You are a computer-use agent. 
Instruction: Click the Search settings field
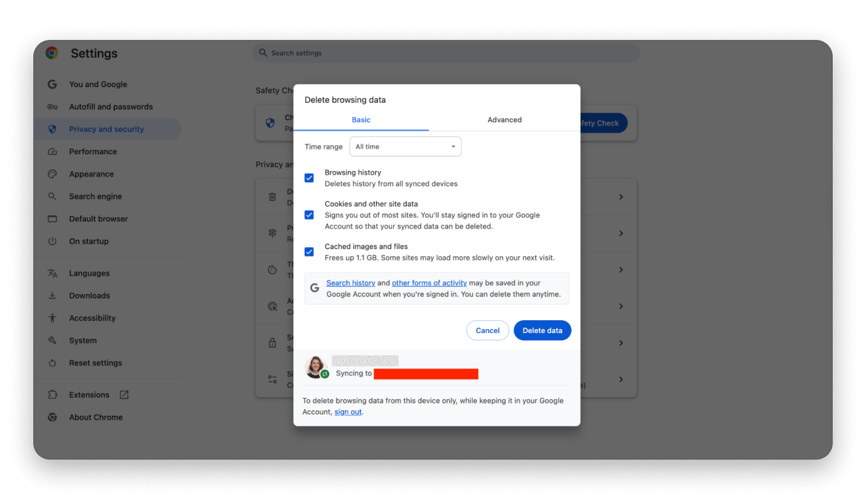447,53
